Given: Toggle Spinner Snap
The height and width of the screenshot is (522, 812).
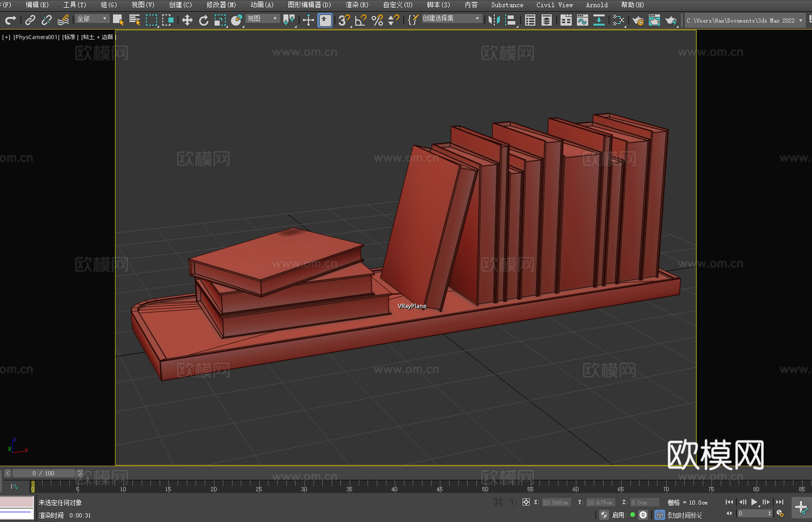Looking at the screenshot, I should tap(394, 20).
